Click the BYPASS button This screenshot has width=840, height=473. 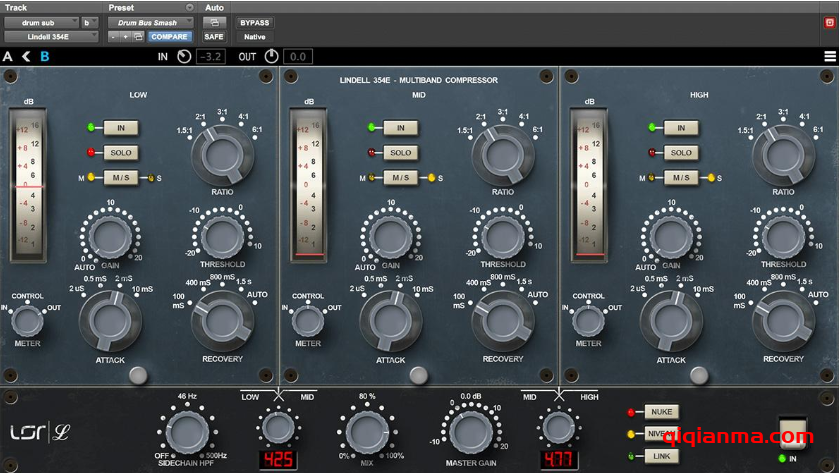point(255,22)
